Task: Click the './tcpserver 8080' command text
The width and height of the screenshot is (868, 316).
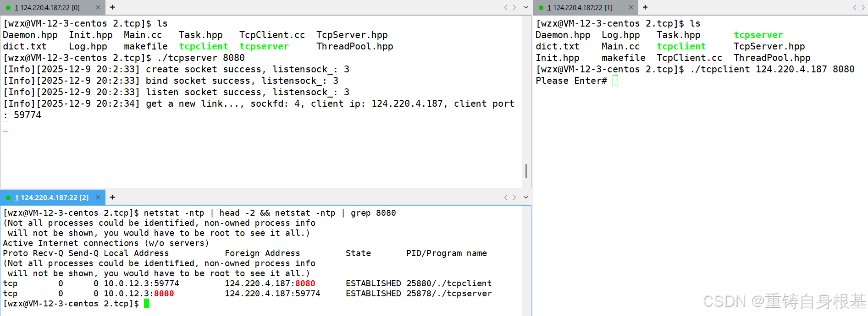Action: (x=201, y=58)
